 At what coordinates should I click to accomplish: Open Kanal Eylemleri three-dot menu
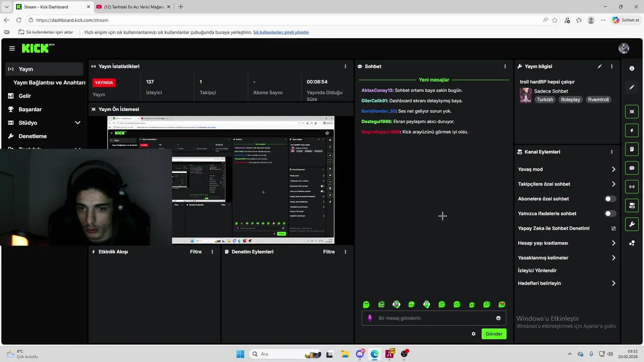[612, 152]
